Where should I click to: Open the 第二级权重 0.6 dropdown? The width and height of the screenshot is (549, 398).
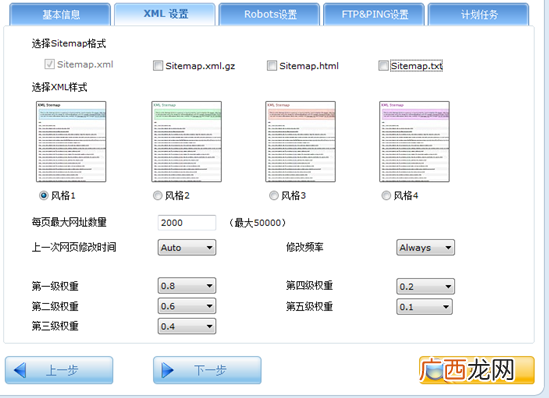click(187, 306)
